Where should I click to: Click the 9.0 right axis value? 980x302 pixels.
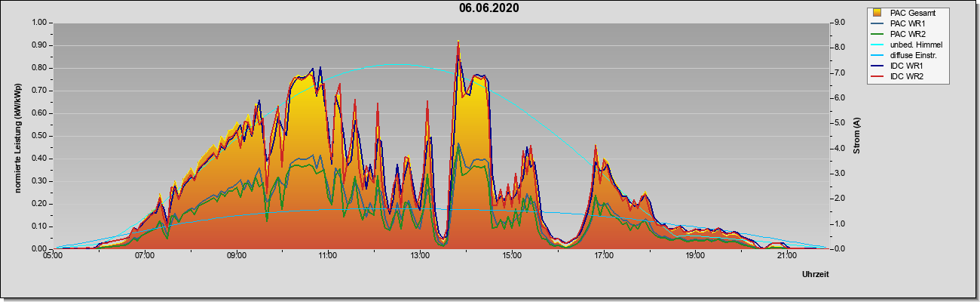point(839,23)
